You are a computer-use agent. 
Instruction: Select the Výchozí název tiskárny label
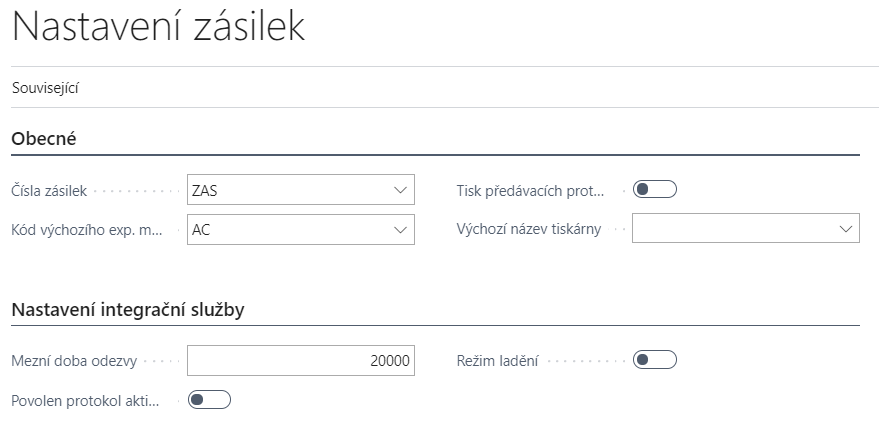tap(528, 229)
